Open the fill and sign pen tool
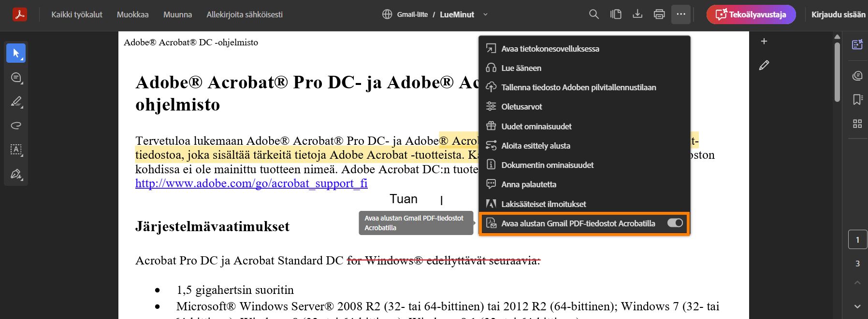This screenshot has width=868, height=319. [16, 174]
